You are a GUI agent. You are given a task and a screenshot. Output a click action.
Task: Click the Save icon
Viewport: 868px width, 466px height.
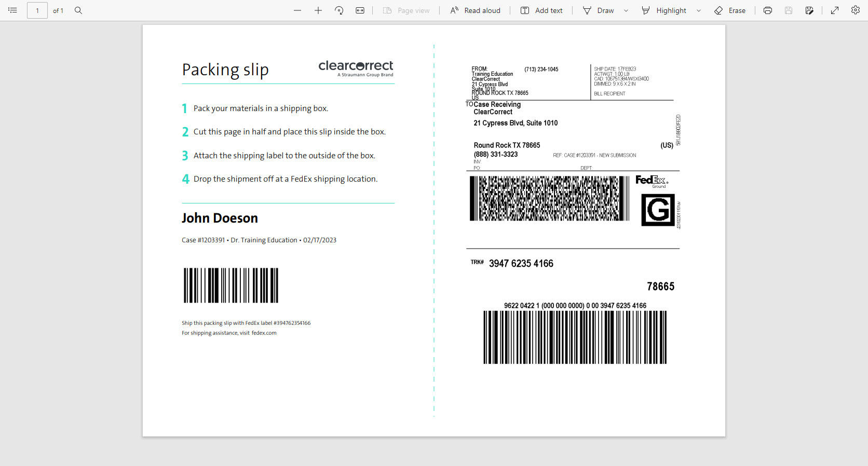tap(789, 10)
